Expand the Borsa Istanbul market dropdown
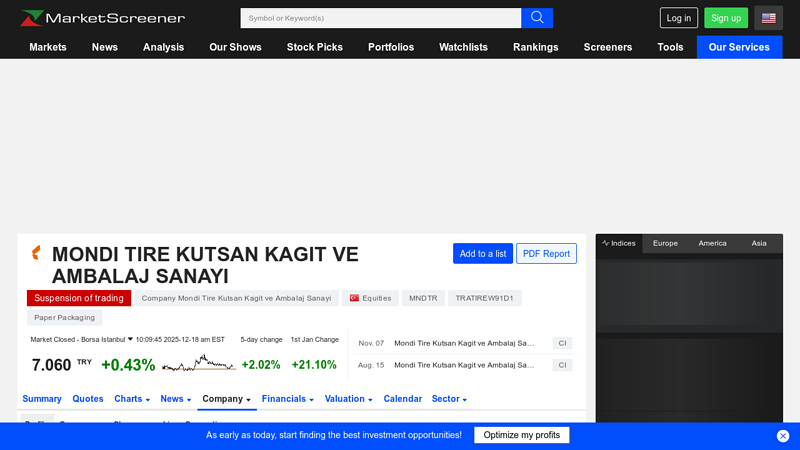This screenshot has width=800, height=450. 130,339
